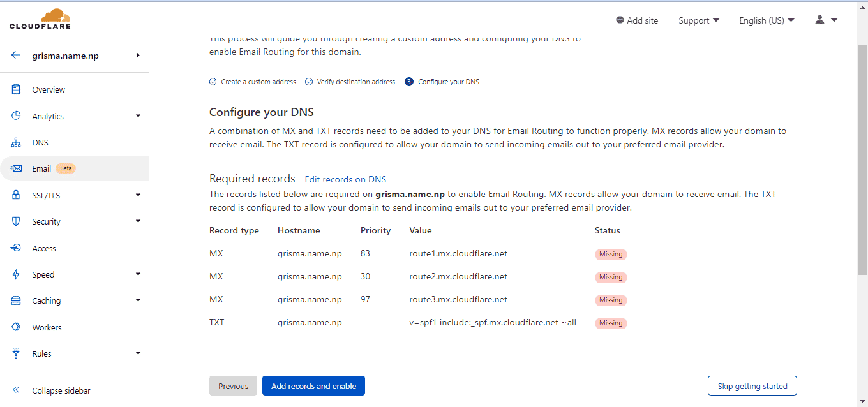Click the Verify destination address checkmark icon
The height and width of the screenshot is (407, 868).
[x=309, y=82]
